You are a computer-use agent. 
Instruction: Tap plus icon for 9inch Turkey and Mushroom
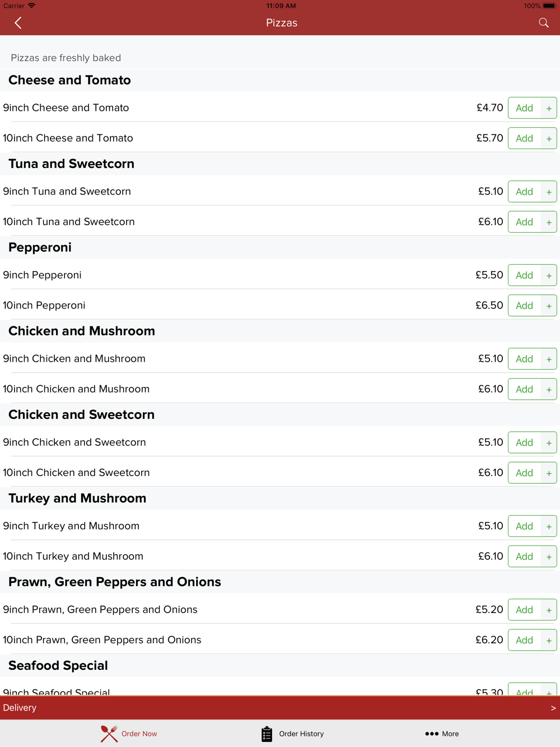[x=549, y=526]
